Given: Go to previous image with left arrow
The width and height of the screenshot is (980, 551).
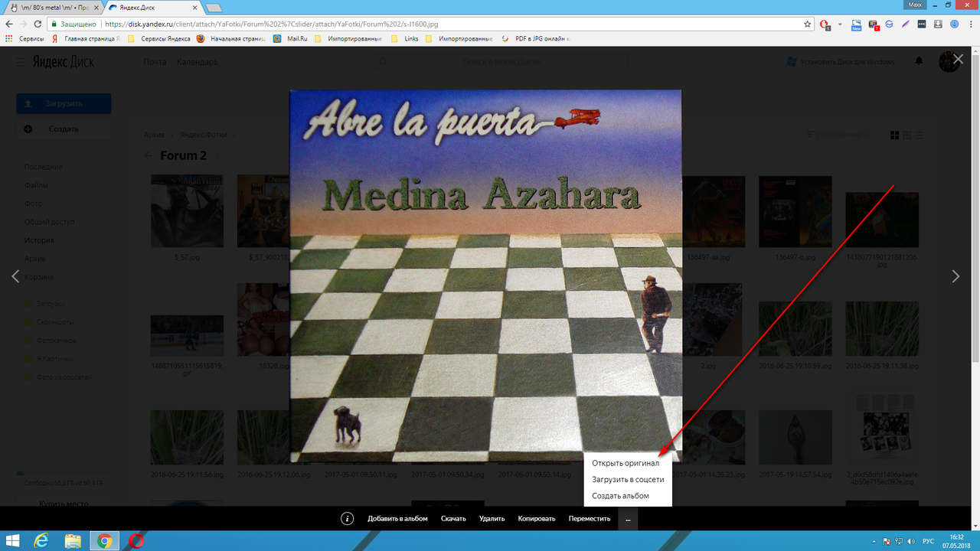Looking at the screenshot, I should pos(15,276).
